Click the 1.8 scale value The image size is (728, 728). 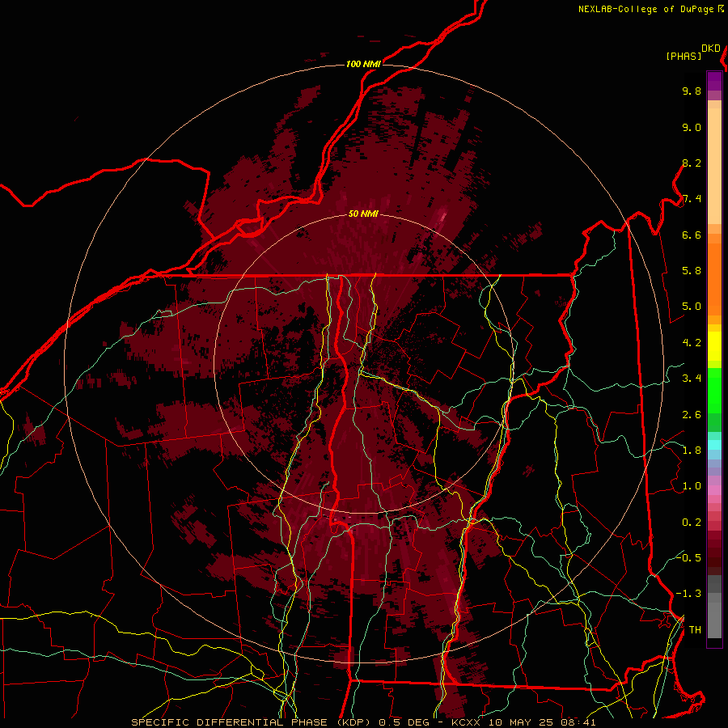coord(692,451)
